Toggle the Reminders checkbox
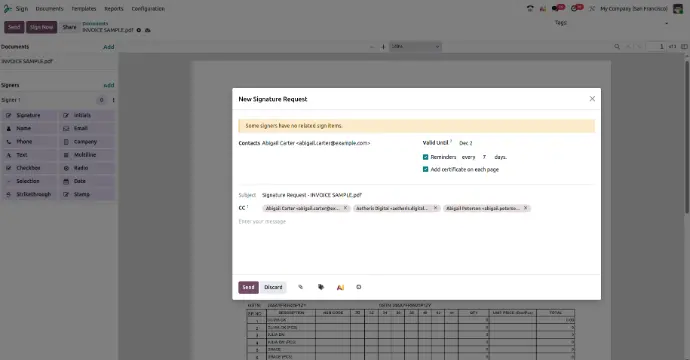The height and width of the screenshot is (360, 690). pyautogui.click(x=426, y=157)
